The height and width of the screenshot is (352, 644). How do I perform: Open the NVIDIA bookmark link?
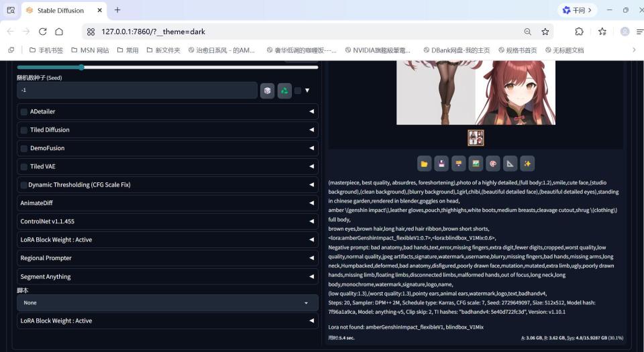coord(378,50)
